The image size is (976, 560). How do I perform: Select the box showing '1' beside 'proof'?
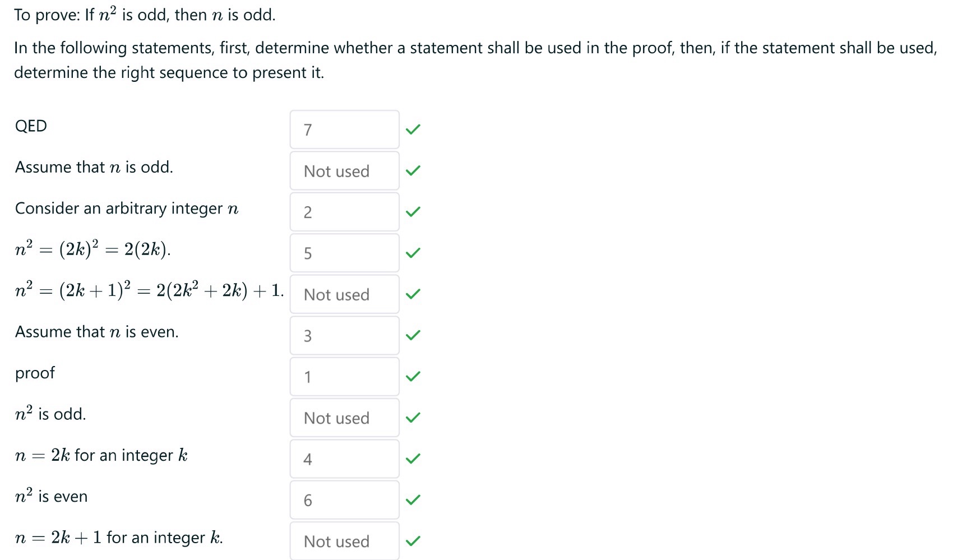[x=344, y=376]
